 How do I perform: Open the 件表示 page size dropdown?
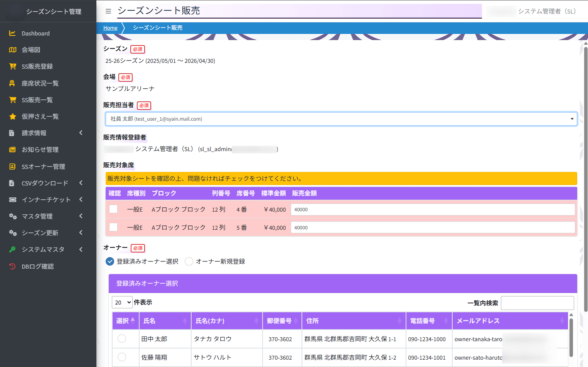coord(122,303)
